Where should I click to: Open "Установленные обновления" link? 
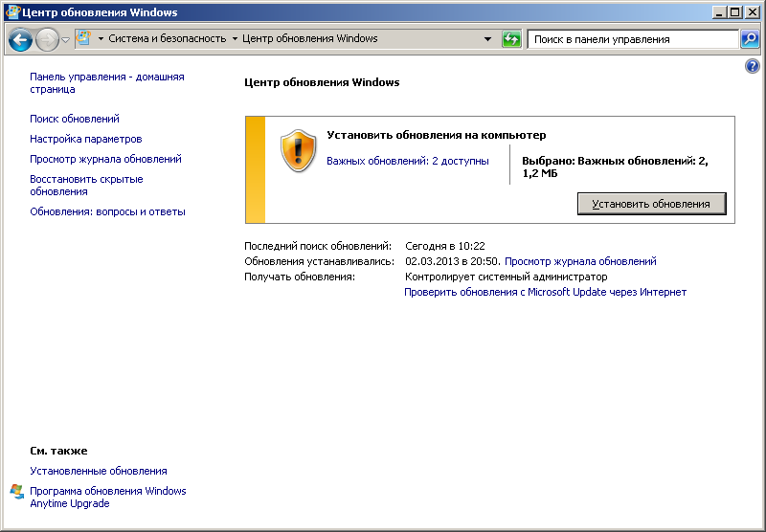coord(99,471)
